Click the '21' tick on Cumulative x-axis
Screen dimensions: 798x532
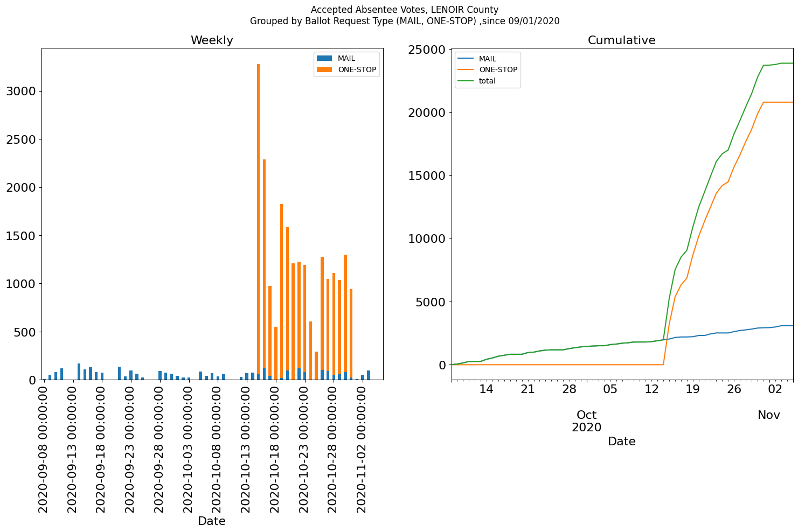[x=528, y=389]
